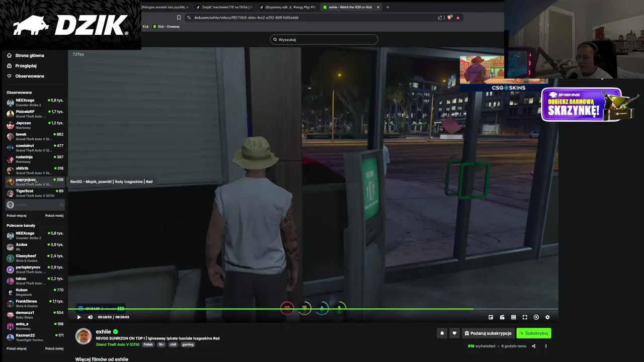The width and height of the screenshot is (644, 362).
Task: Open TigerScot channel
Action: (x=35, y=193)
